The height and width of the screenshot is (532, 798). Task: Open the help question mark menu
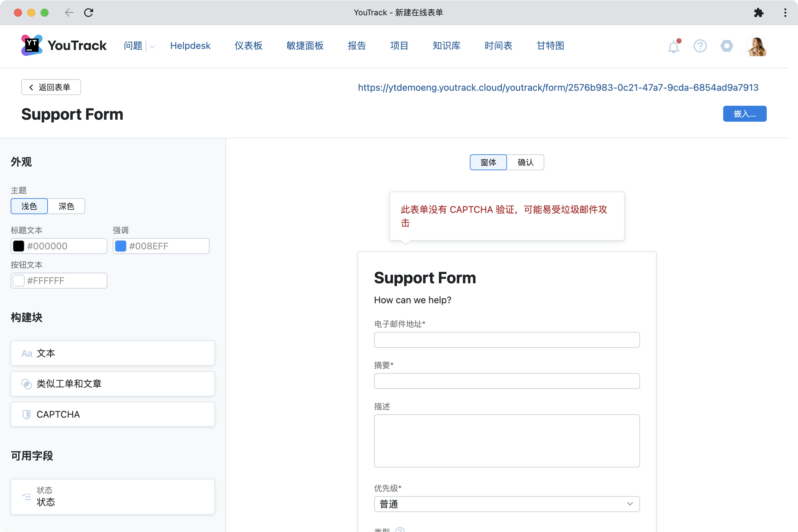coord(700,46)
